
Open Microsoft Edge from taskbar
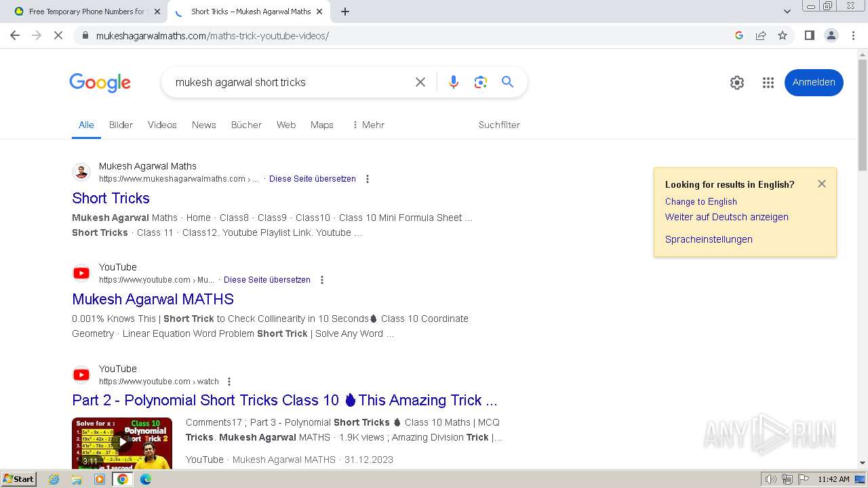coord(145,479)
